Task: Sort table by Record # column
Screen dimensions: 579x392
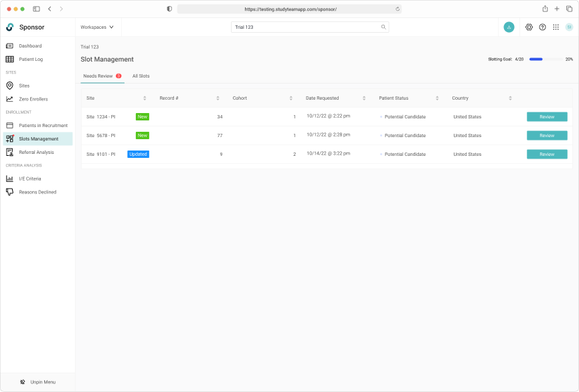Action: pyautogui.click(x=218, y=98)
